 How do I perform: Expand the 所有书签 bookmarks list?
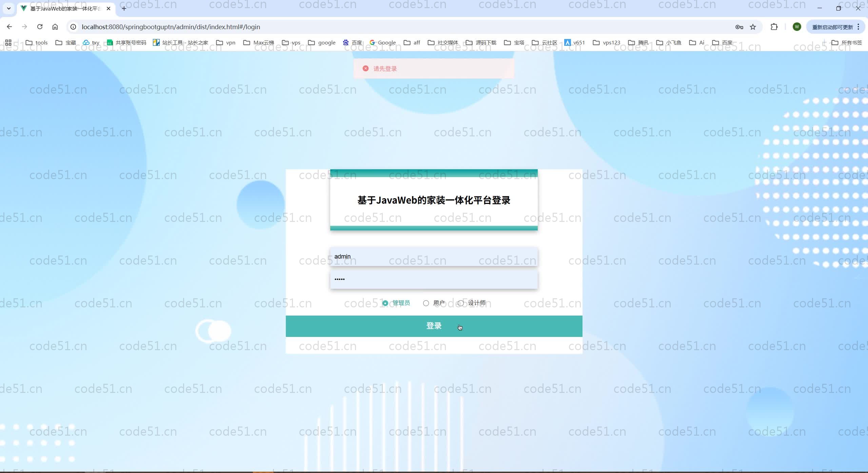(x=846, y=43)
